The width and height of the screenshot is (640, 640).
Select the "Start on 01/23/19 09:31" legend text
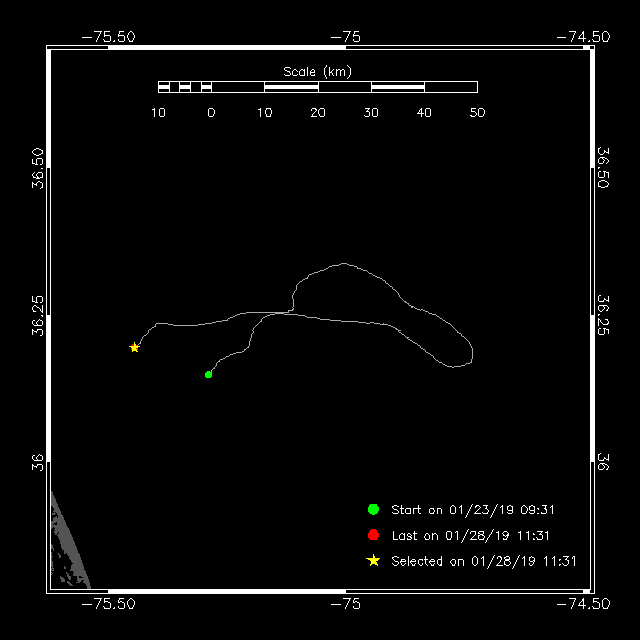[x=470, y=510]
